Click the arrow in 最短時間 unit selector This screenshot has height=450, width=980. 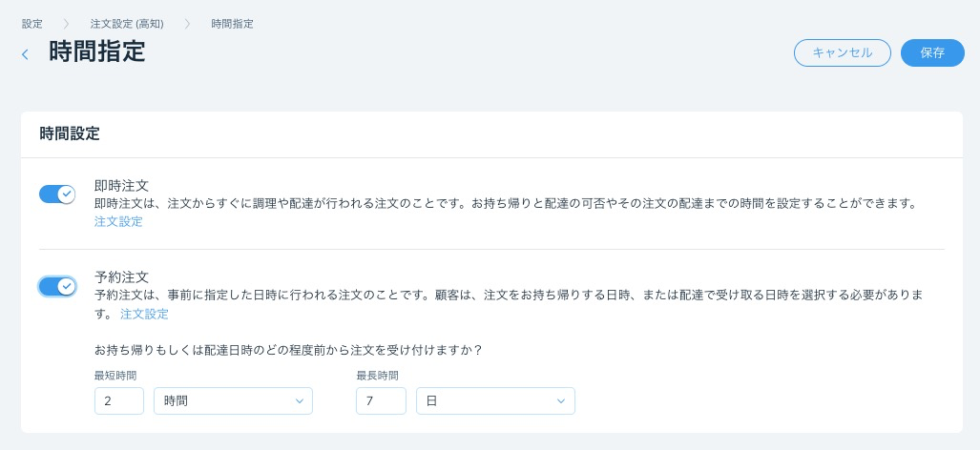coord(300,401)
